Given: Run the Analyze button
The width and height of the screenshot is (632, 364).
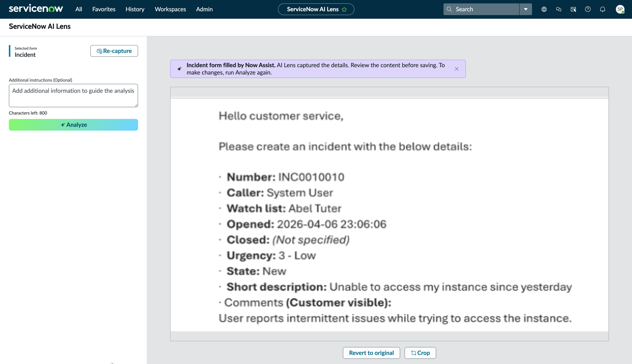Looking at the screenshot, I should click(73, 125).
